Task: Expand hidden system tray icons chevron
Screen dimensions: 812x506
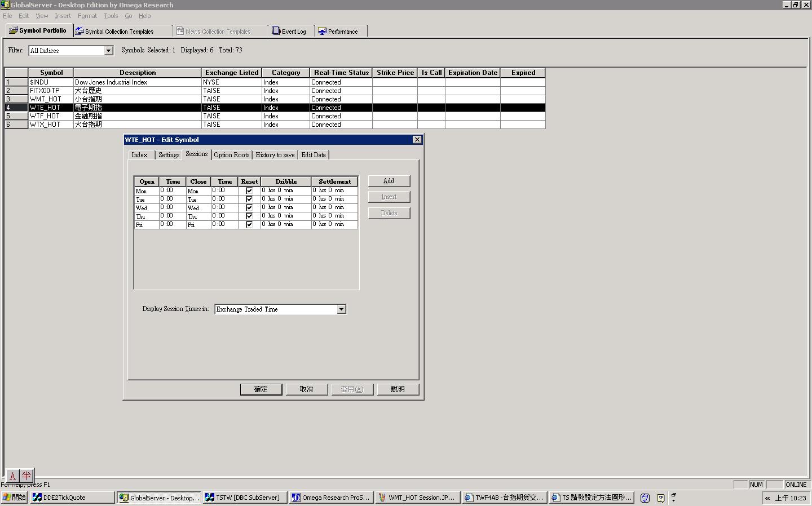Action: click(767, 498)
